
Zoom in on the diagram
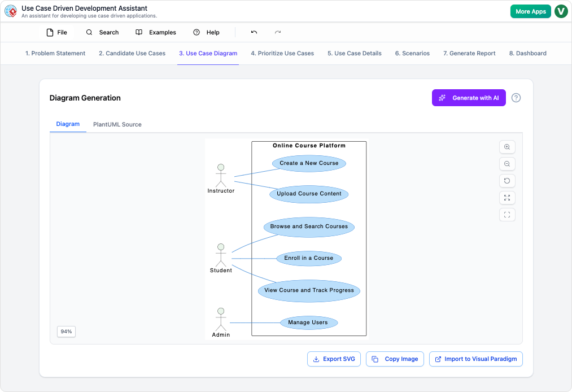tap(506, 147)
